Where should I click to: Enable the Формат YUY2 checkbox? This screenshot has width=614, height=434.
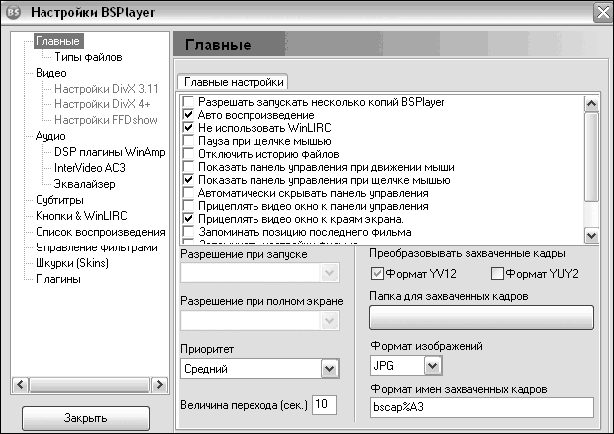pos(497,273)
